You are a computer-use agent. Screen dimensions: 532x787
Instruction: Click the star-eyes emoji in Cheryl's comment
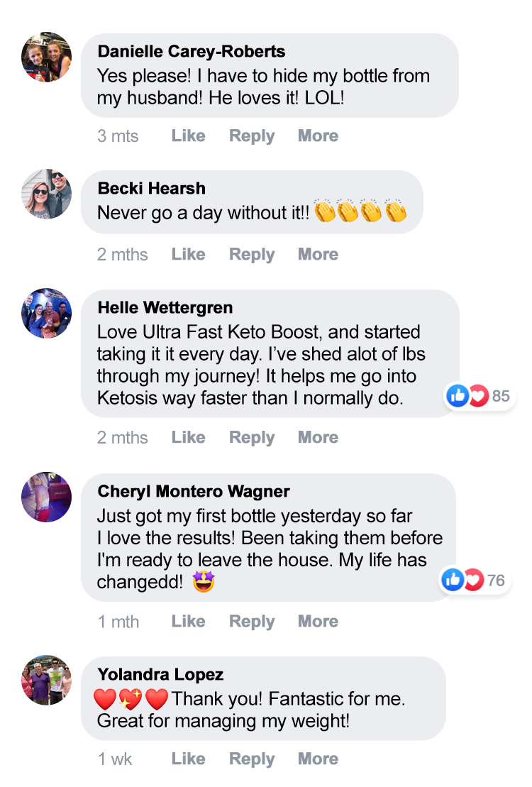tap(204, 582)
